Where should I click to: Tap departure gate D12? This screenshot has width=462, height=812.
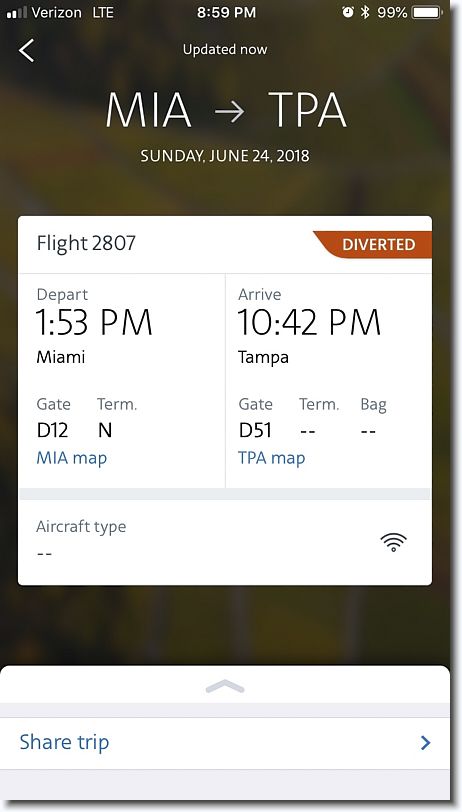[x=52, y=430]
